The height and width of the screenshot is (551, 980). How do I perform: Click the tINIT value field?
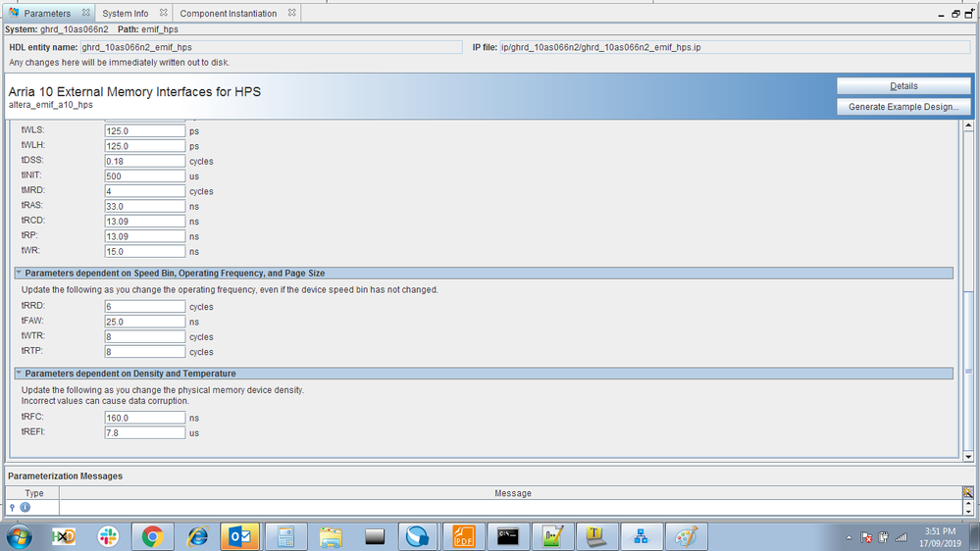tap(145, 175)
